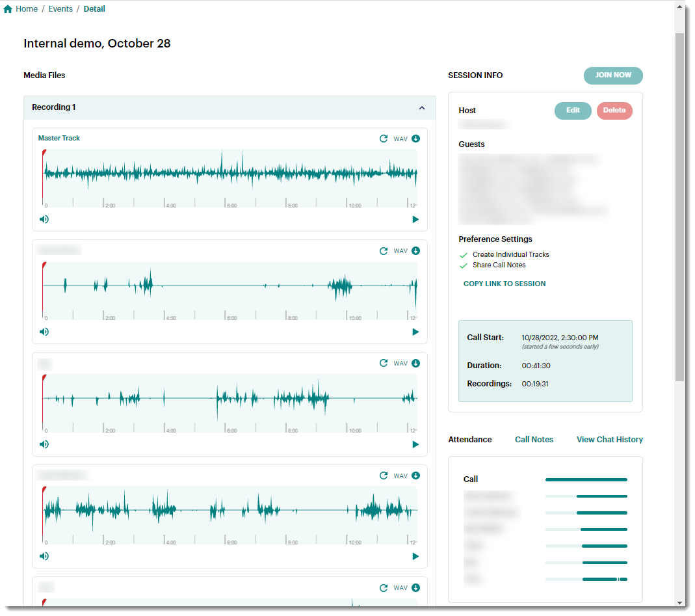Click the call start time 10/28/2022, 2:30:00 PM

click(560, 338)
